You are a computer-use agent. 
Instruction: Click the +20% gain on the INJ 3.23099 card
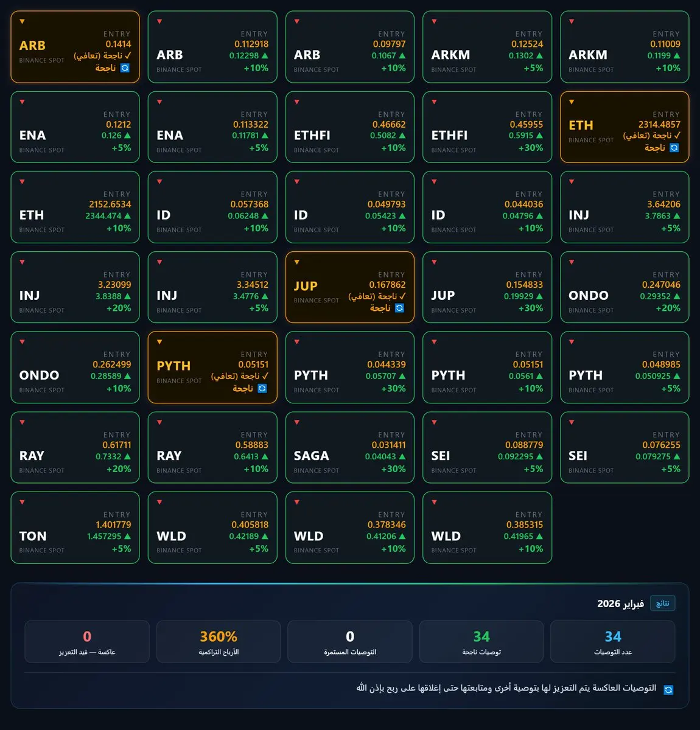(119, 308)
